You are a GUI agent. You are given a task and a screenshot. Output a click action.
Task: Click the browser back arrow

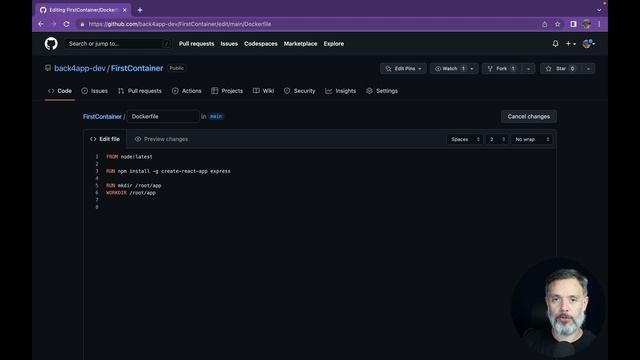click(x=41, y=24)
